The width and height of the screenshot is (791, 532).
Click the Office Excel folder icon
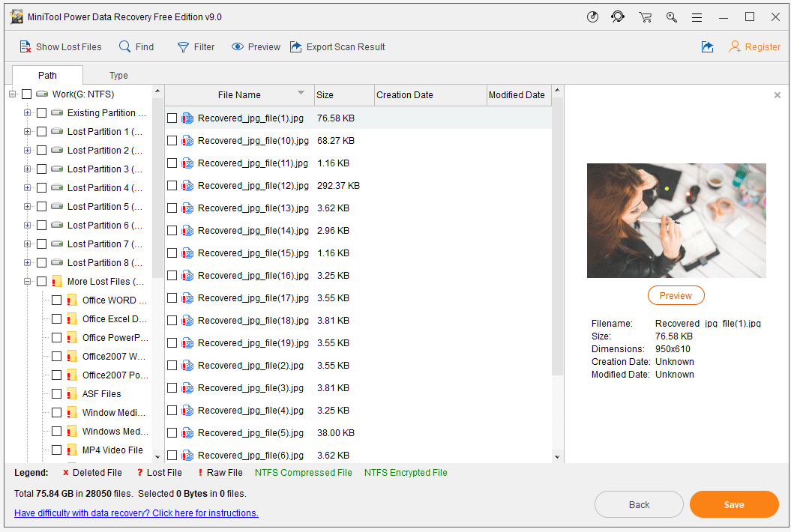tap(72, 318)
